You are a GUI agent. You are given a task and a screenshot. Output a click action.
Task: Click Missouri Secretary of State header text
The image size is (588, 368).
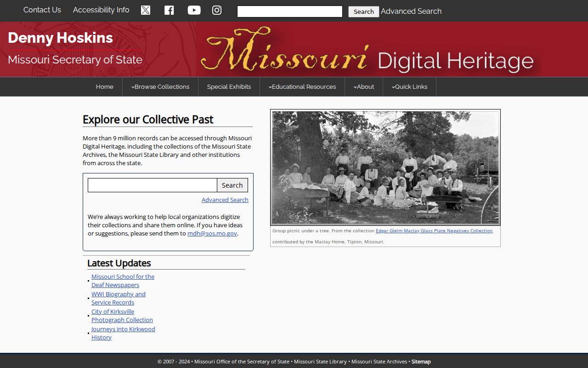click(75, 60)
